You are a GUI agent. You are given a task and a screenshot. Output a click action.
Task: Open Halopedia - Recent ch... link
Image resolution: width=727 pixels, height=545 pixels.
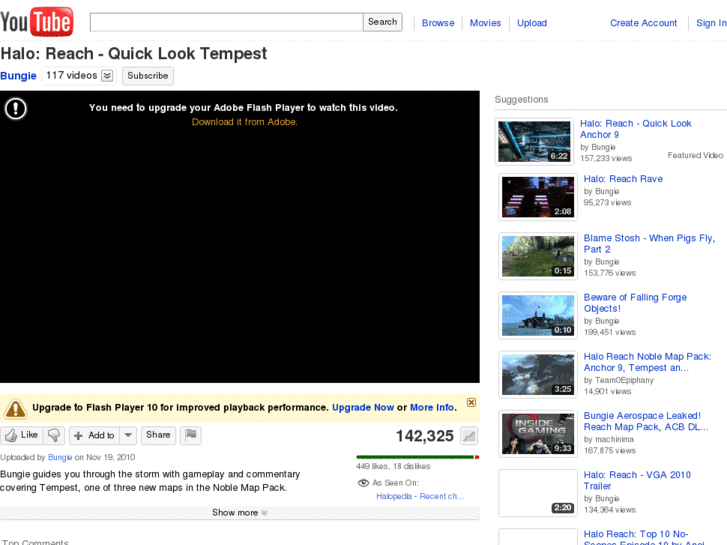[x=420, y=496]
